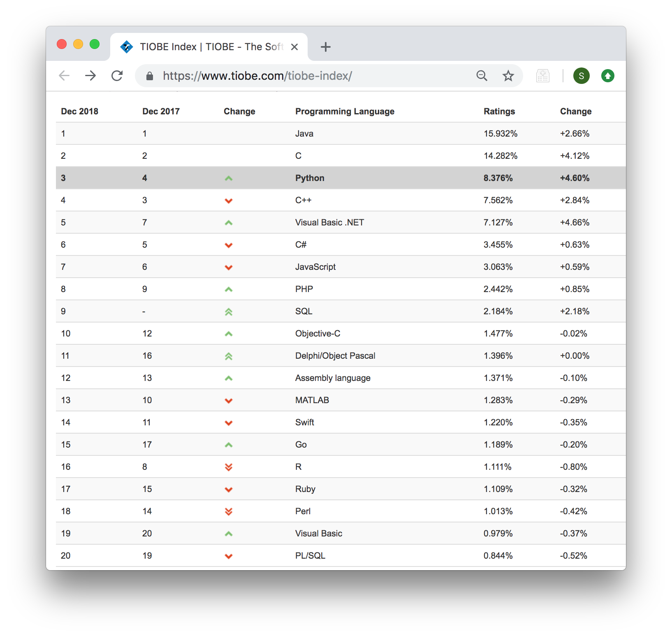Select the Visual Basic .NET row name
Image resolution: width=672 pixels, height=636 pixels.
click(329, 223)
